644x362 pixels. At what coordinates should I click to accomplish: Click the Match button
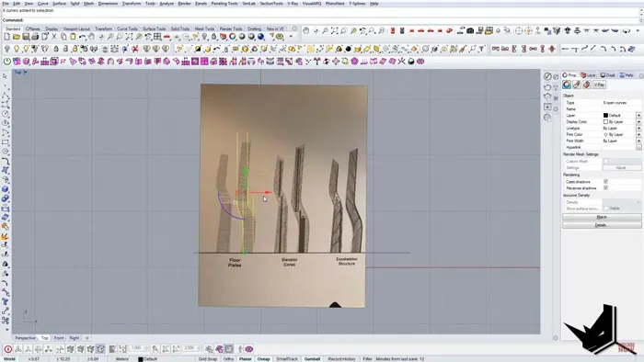click(x=602, y=217)
